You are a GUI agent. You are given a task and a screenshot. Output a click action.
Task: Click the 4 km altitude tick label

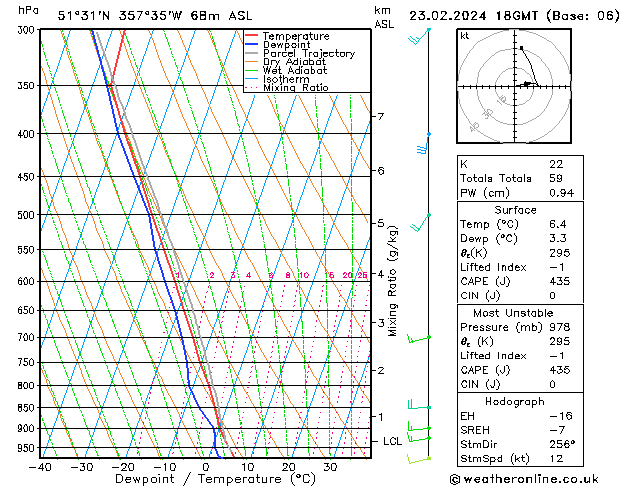[380, 274]
